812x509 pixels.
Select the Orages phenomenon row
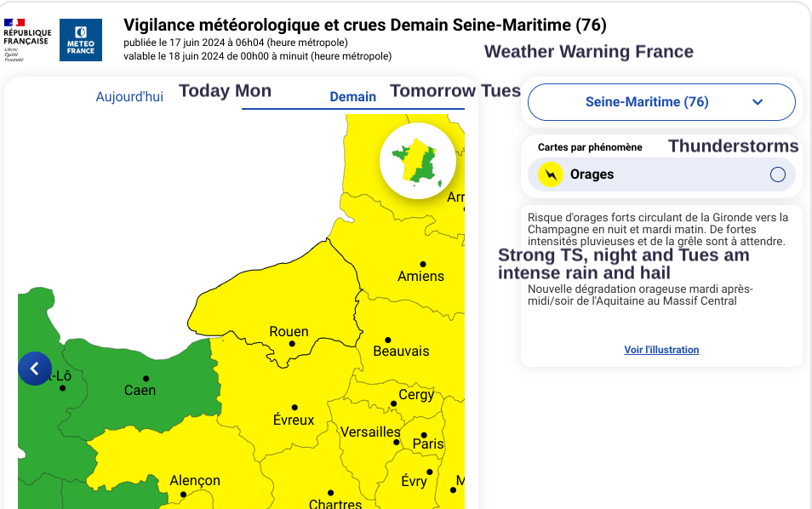(x=661, y=174)
